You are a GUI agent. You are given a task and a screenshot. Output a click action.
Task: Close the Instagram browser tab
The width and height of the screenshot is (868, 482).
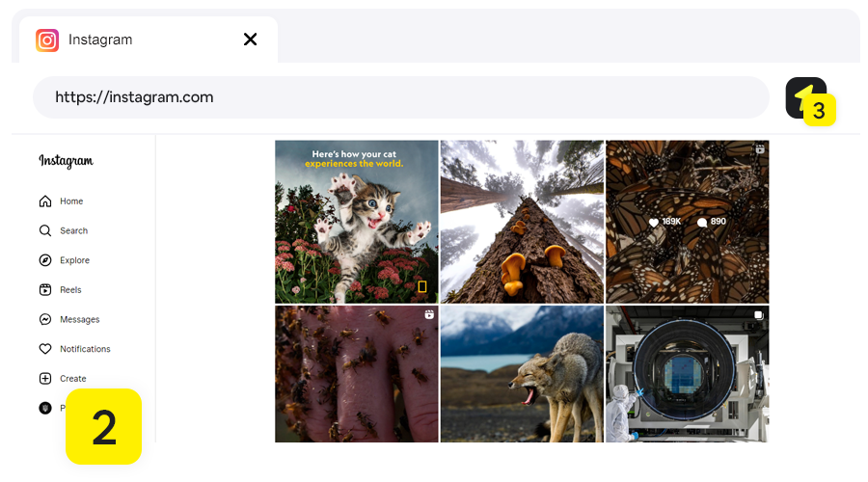tap(250, 40)
